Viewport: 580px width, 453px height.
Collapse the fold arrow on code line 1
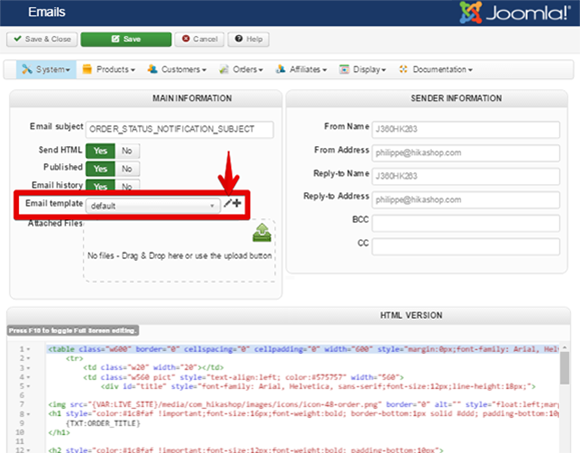click(28, 349)
